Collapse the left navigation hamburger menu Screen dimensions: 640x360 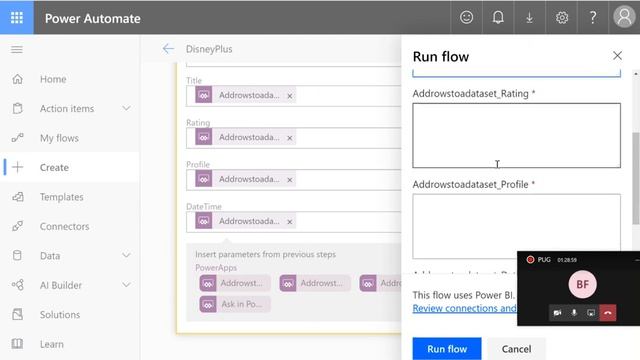pyautogui.click(x=17, y=50)
